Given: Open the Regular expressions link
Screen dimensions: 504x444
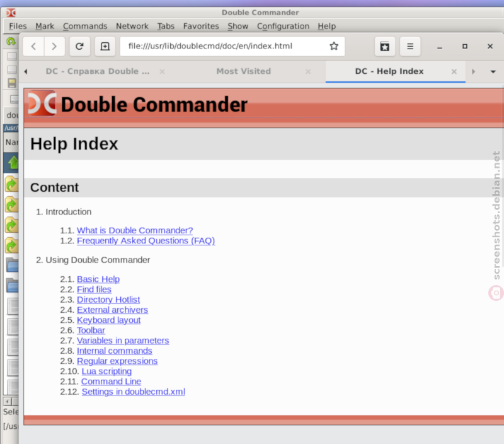Looking at the screenshot, I should 117,361.
